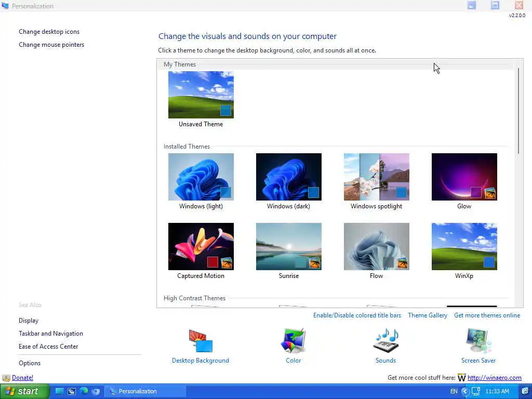The width and height of the screenshot is (532, 399).
Task: Click the taskbar clock showing 11:33 AM
Action: pyautogui.click(x=497, y=391)
